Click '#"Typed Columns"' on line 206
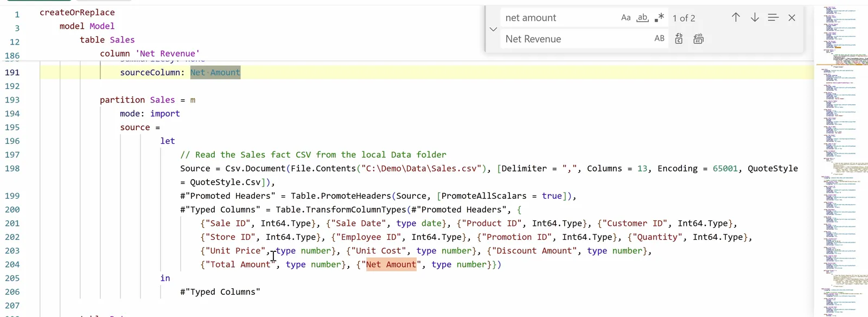This screenshot has width=868, height=317. click(220, 291)
